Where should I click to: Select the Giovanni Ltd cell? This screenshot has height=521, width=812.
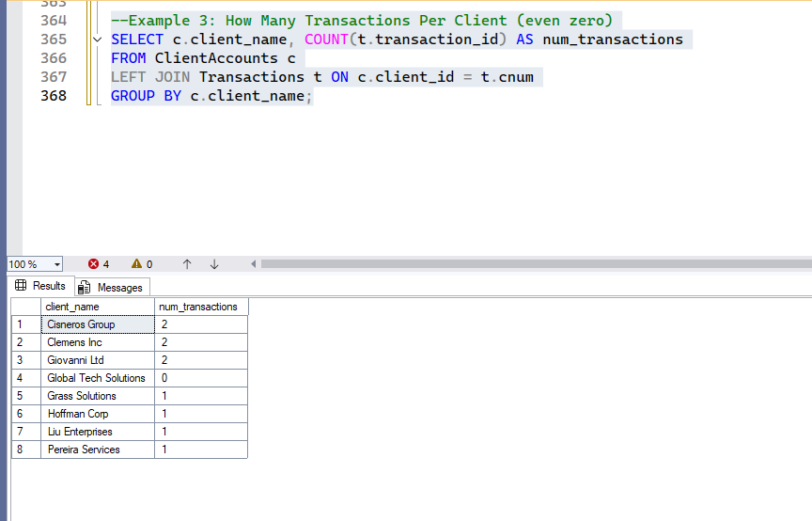[98, 360]
